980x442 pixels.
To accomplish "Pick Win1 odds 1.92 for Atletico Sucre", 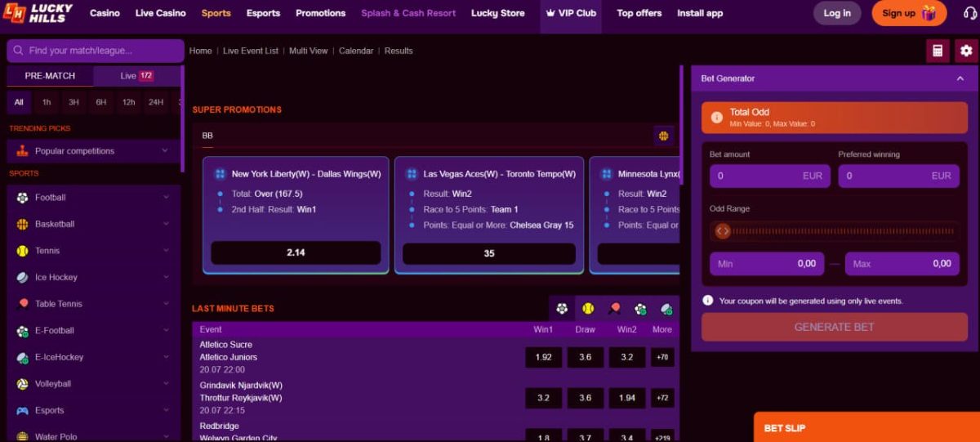I will coord(543,357).
